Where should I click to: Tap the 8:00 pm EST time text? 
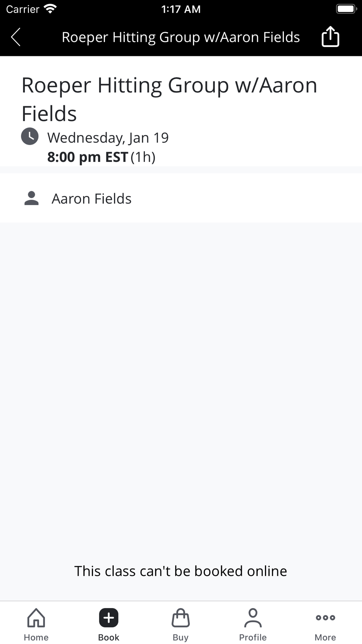click(88, 157)
